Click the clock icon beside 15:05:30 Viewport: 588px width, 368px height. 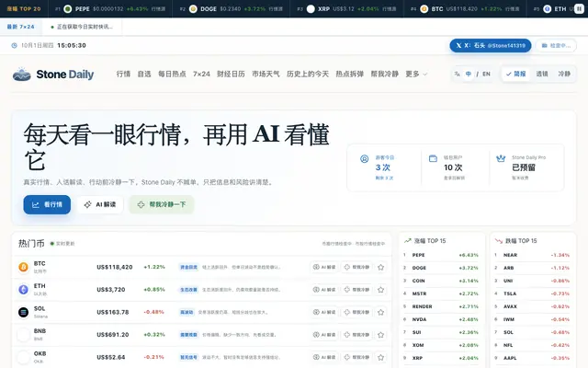pos(15,45)
